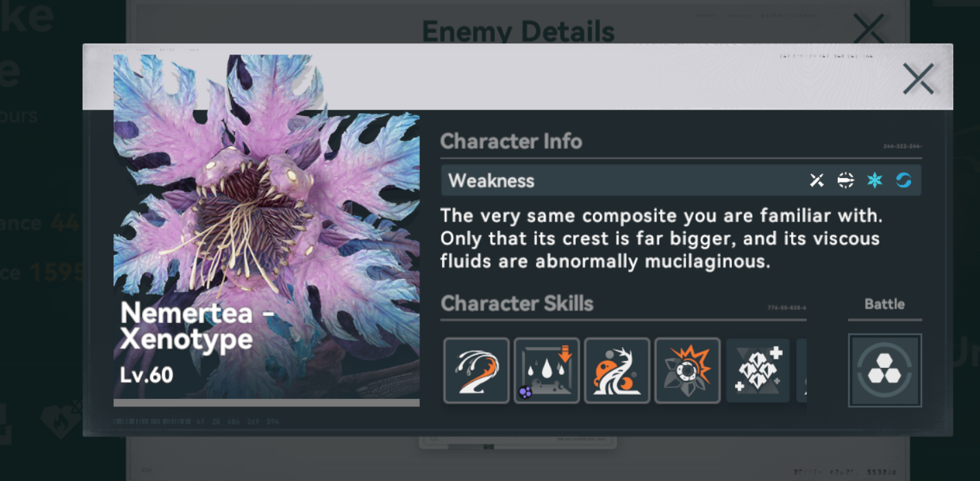
Task: Close the Enemy Details window behind
Action: coord(868,28)
